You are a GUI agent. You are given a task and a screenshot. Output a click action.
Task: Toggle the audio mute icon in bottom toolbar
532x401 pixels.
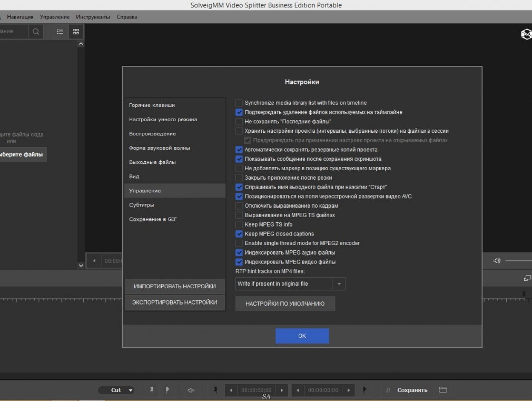point(191,390)
